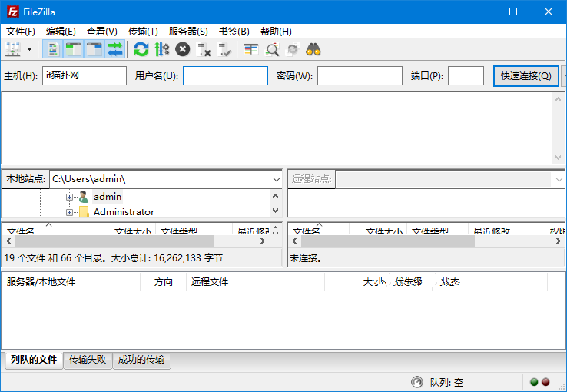
Task: Click the 主机(H) host input field
Action: click(85, 75)
